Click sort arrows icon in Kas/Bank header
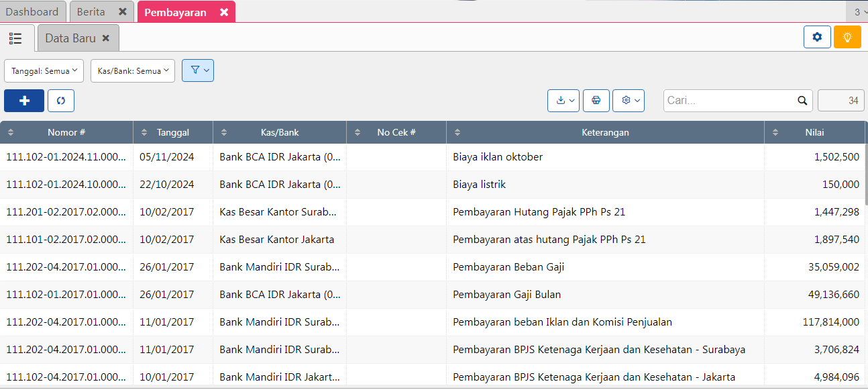 tap(223, 133)
